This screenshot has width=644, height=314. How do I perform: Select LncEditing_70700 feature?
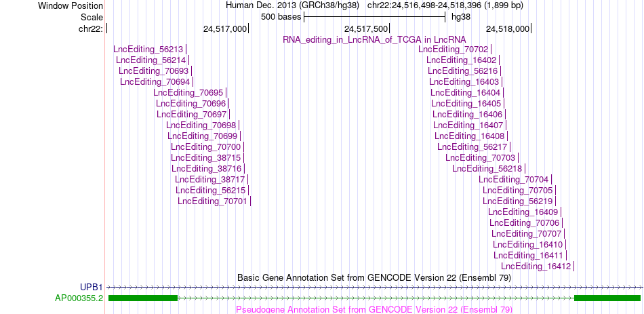(206, 146)
